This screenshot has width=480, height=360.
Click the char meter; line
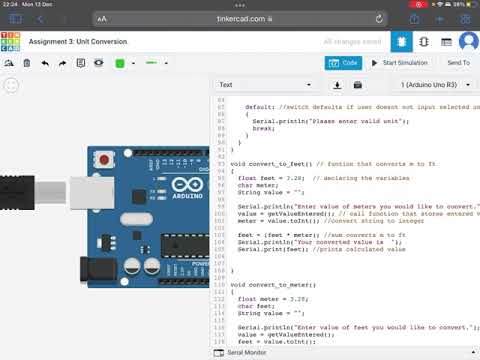[258, 185]
